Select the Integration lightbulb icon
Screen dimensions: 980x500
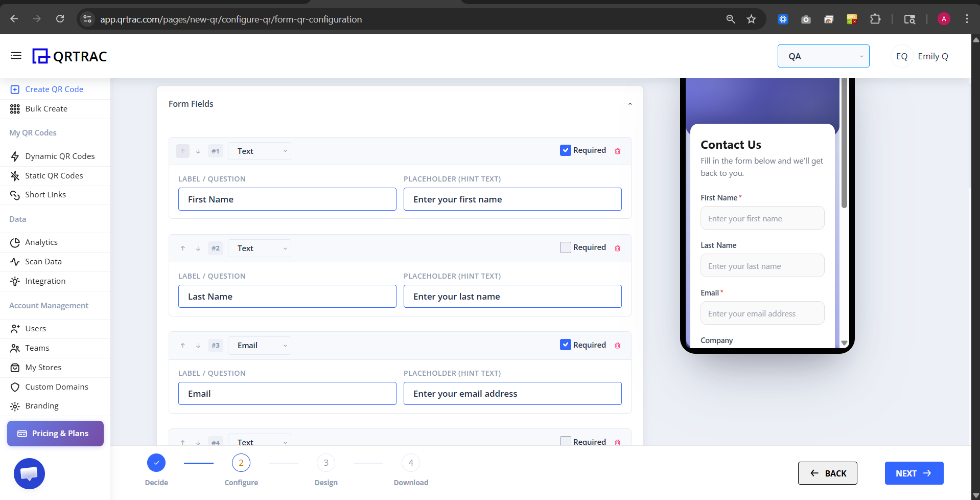(x=15, y=281)
